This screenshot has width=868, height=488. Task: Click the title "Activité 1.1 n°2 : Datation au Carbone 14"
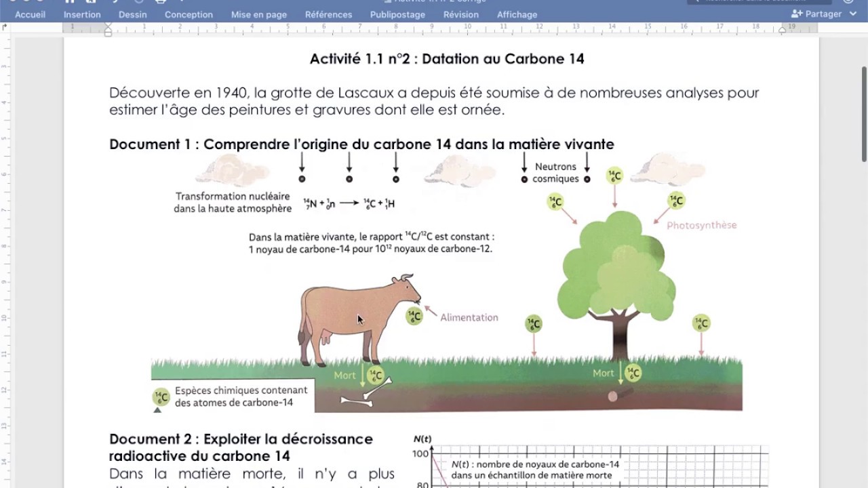point(447,59)
